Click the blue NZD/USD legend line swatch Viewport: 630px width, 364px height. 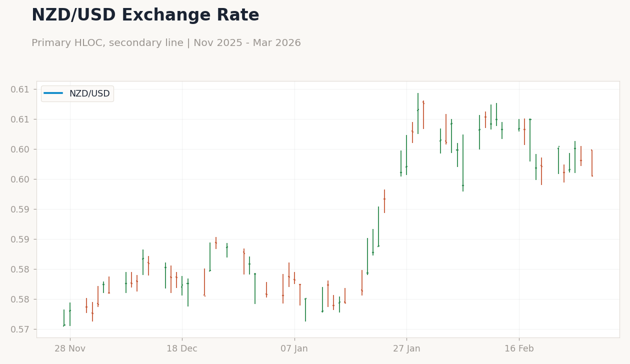pos(53,93)
